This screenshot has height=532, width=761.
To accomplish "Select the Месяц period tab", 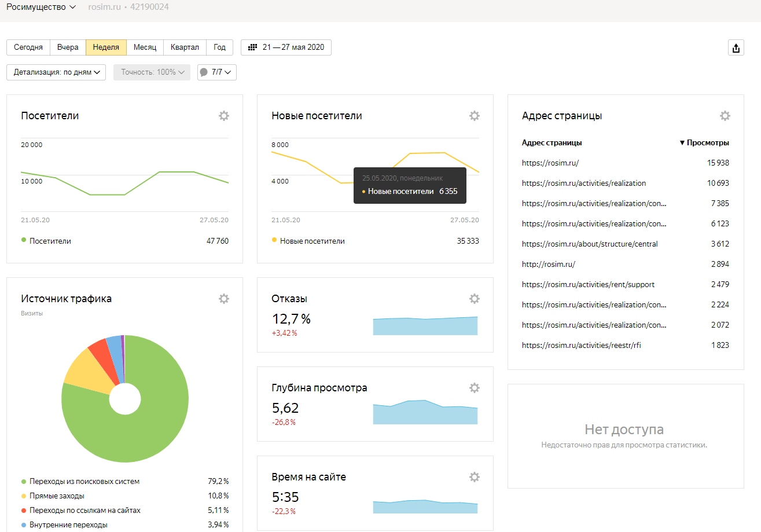I will click(145, 47).
